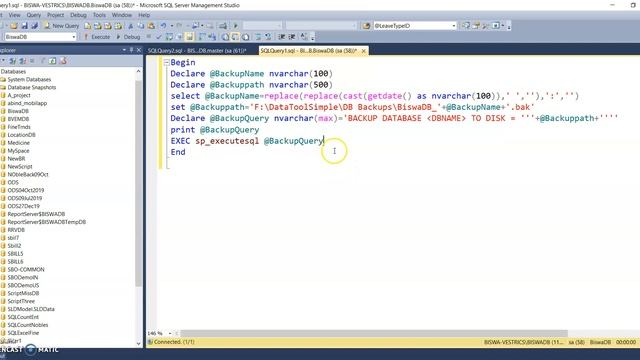640x360 pixels.
Task: Select the BiswaDB database node
Action: click(x=18, y=111)
